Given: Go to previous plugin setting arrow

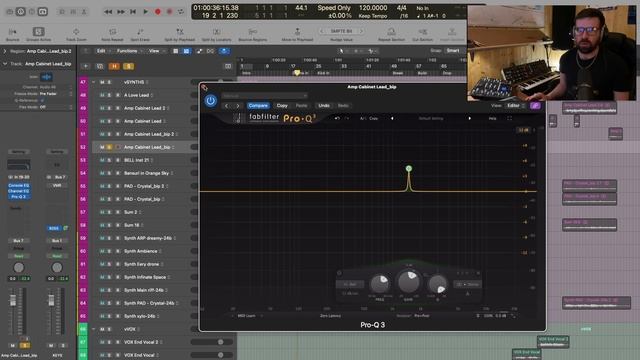Looking at the screenshot, I should pos(227,106).
